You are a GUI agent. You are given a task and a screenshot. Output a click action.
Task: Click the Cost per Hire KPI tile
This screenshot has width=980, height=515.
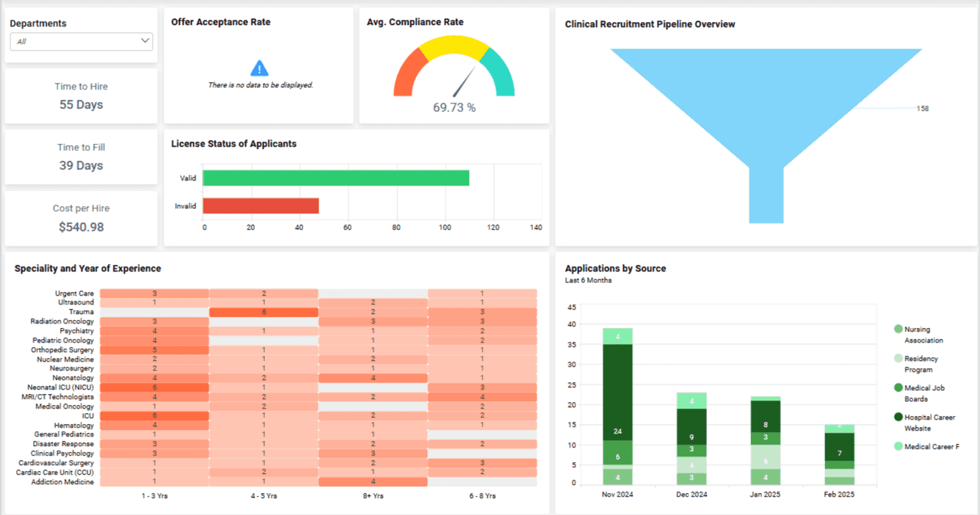tap(81, 218)
